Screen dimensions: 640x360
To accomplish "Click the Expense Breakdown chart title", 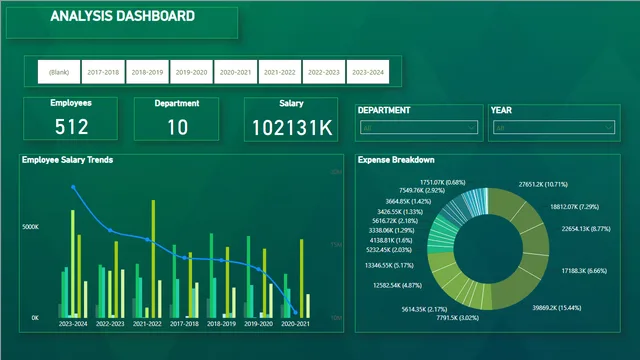I will coord(396,160).
